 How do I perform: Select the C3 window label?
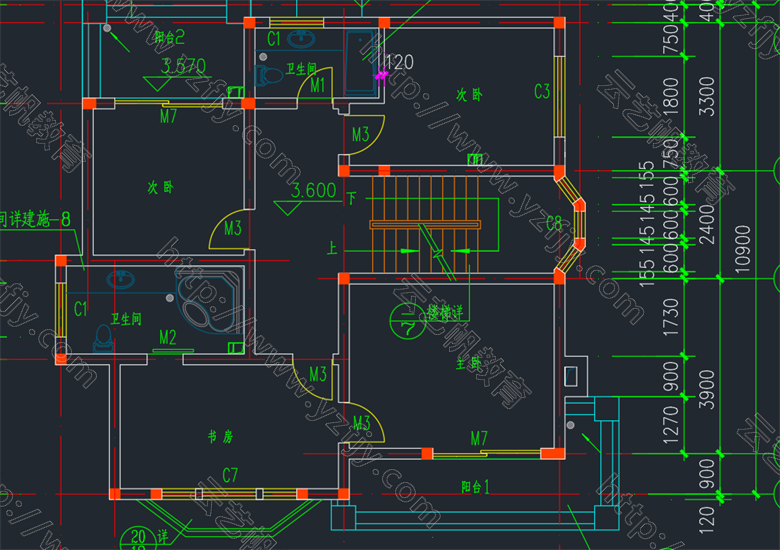(x=542, y=92)
